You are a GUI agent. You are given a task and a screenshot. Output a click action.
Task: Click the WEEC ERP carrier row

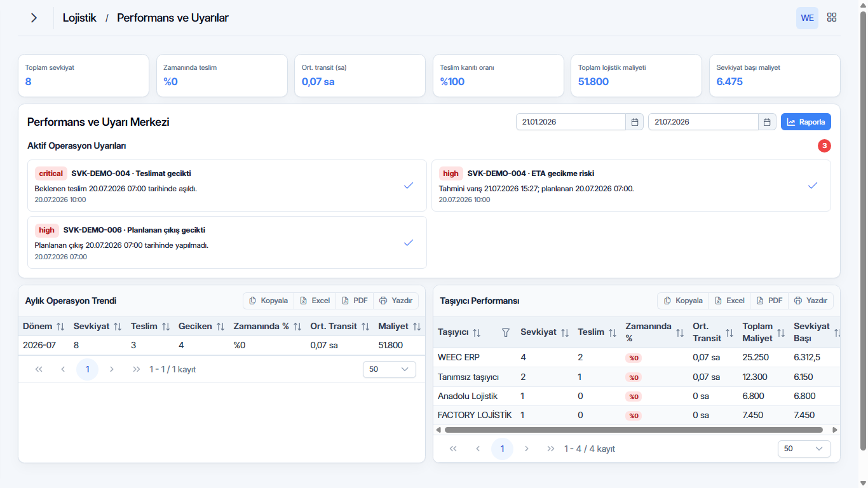point(636,357)
